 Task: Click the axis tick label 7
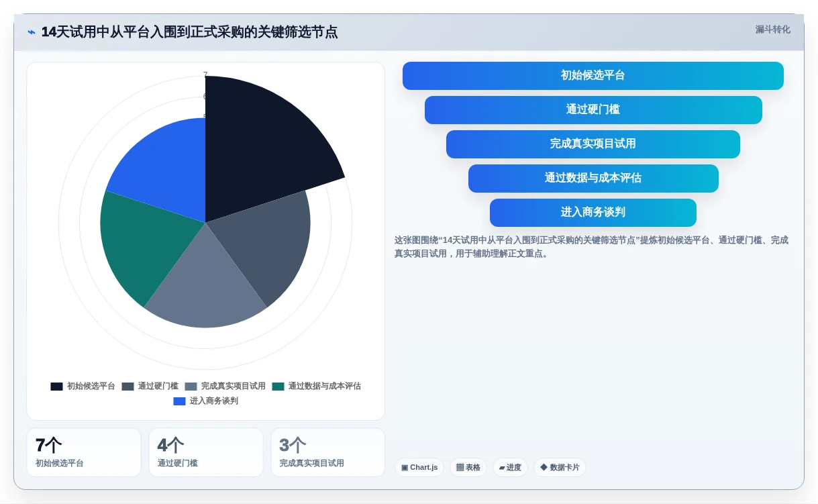pos(205,75)
